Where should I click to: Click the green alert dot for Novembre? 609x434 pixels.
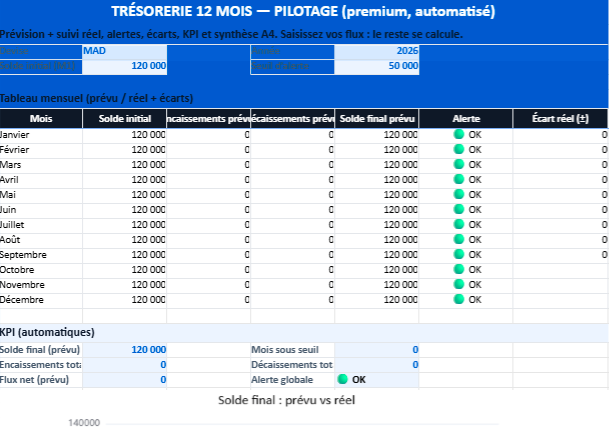click(459, 284)
